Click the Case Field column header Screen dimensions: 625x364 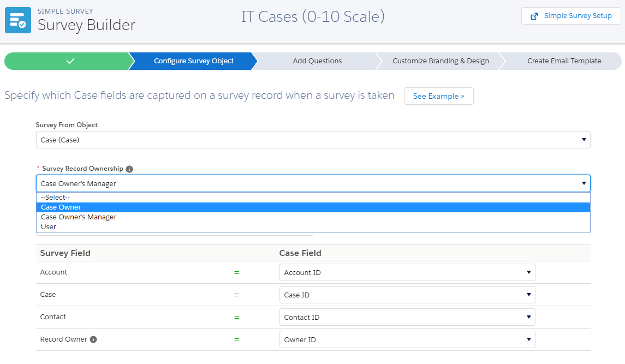300,253
